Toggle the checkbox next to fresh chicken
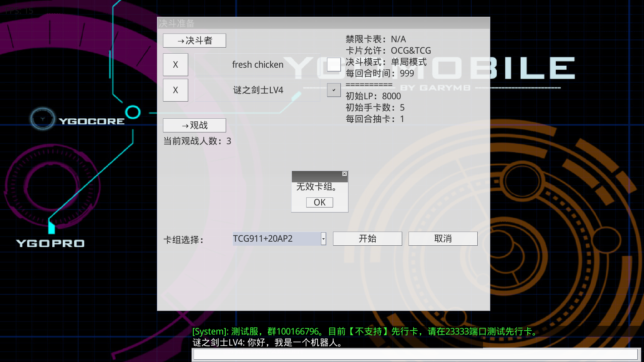Screen dimensions: 644x362 click(x=333, y=65)
